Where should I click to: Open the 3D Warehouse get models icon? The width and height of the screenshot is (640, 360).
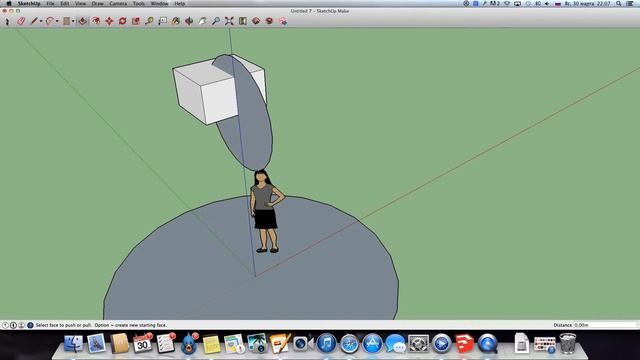[x=256, y=21]
